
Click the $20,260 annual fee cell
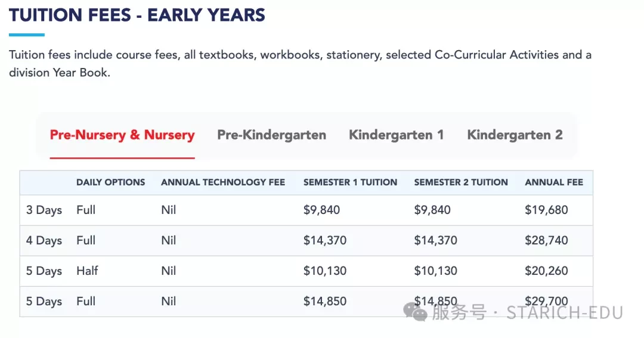(546, 271)
